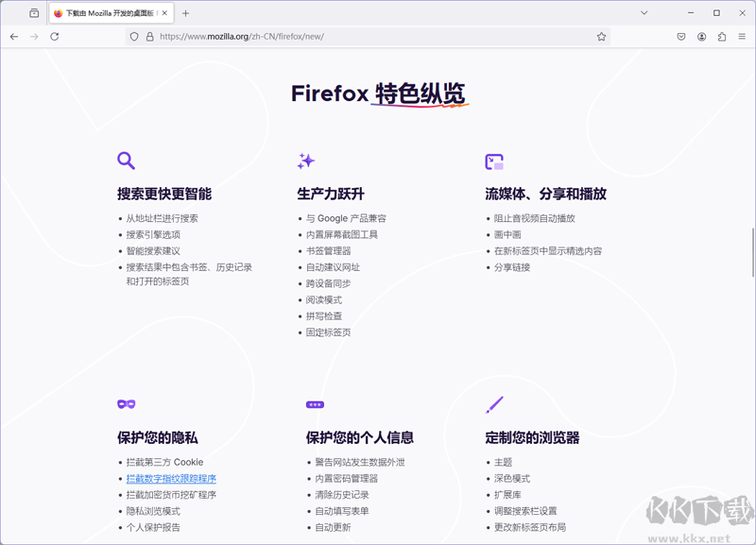Click the mask icon above 保护您的隐私
756x545 pixels.
(127, 404)
